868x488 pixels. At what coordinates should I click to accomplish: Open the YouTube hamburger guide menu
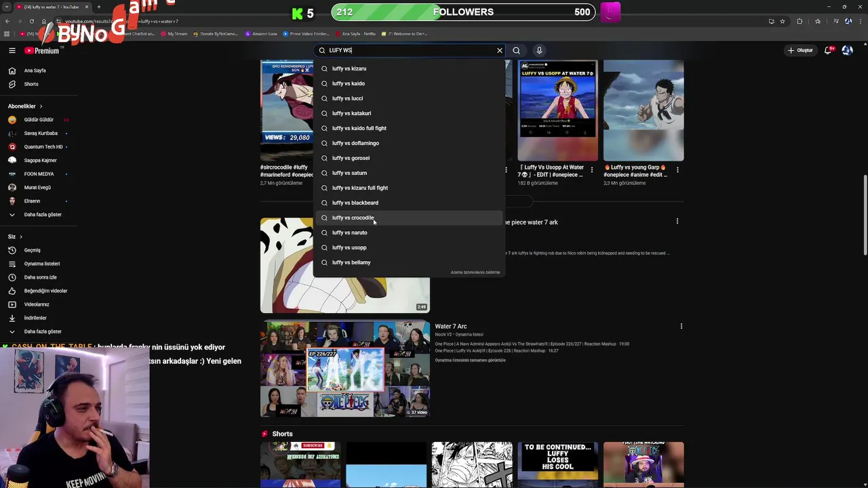[x=12, y=50]
